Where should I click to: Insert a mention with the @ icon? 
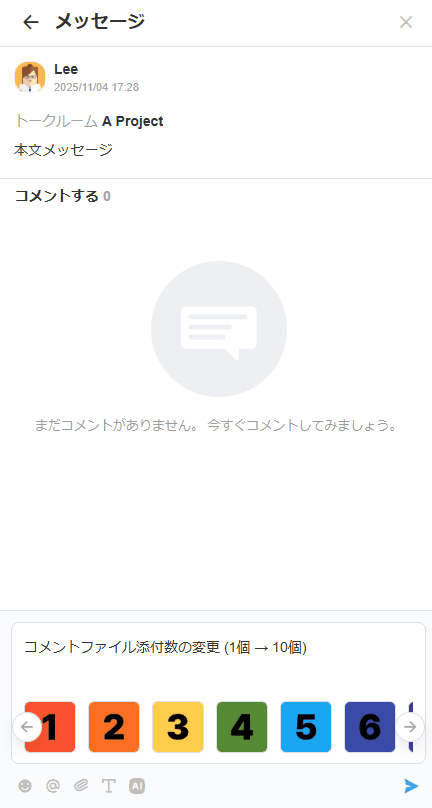click(53, 785)
